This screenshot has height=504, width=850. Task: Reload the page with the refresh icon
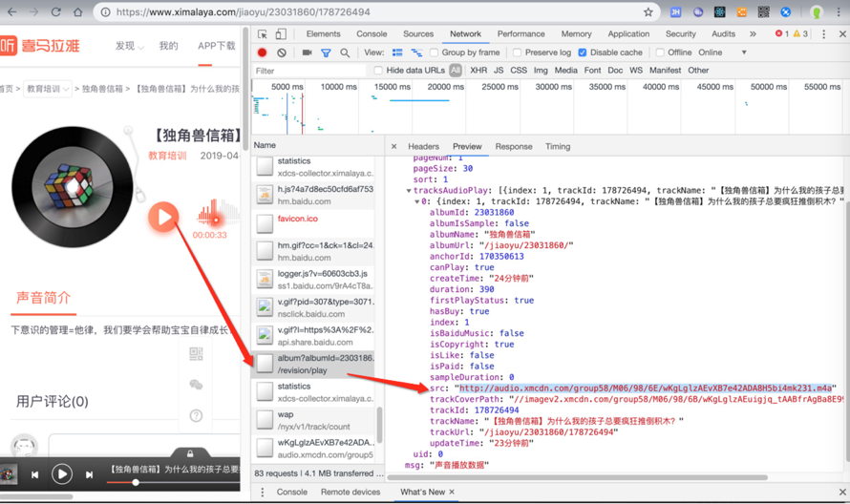pyautogui.click(x=55, y=11)
